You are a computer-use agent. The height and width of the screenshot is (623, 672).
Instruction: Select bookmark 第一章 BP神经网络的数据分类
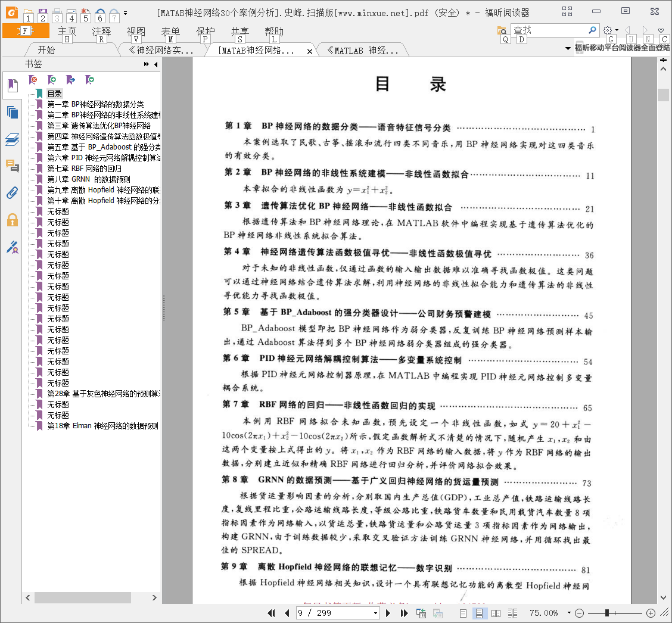coord(95,104)
